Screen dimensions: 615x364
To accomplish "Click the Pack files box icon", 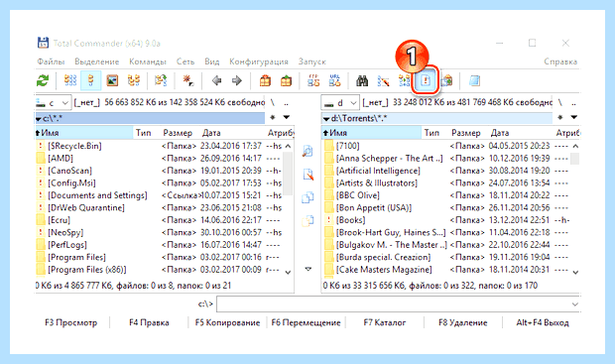I will 265,80.
